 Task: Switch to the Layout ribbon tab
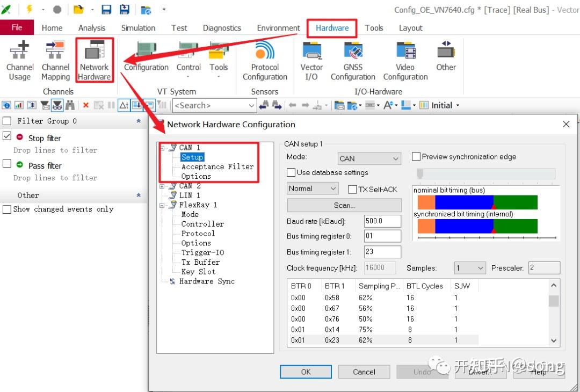click(411, 28)
